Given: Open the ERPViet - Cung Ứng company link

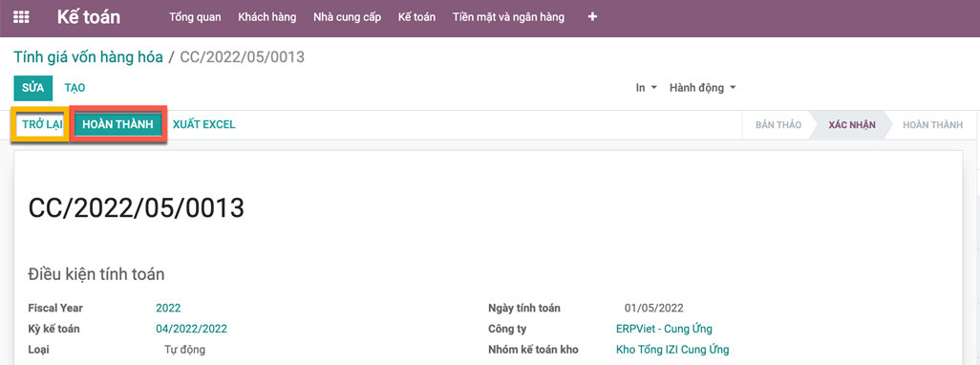Looking at the screenshot, I should 664,329.
